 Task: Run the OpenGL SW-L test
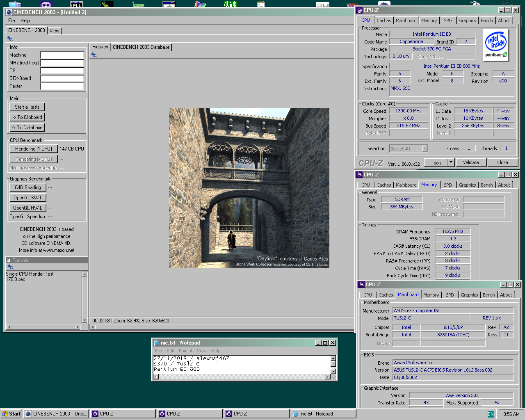click(28, 198)
